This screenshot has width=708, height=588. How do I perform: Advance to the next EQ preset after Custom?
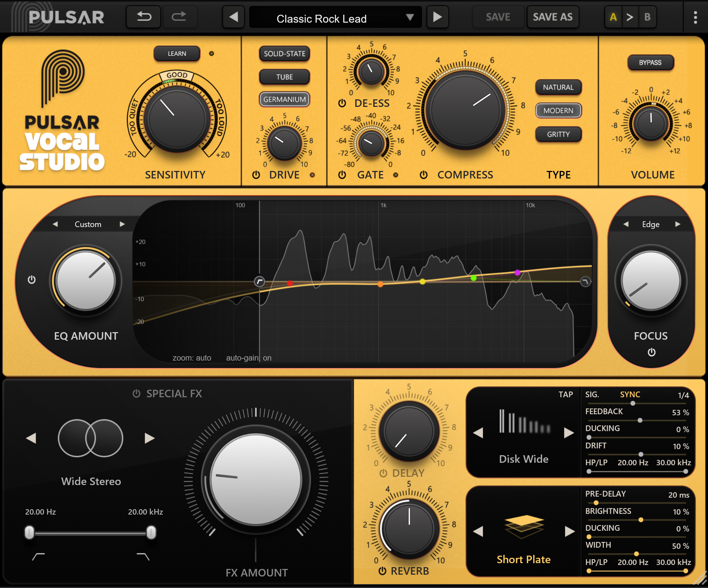pyautogui.click(x=122, y=224)
